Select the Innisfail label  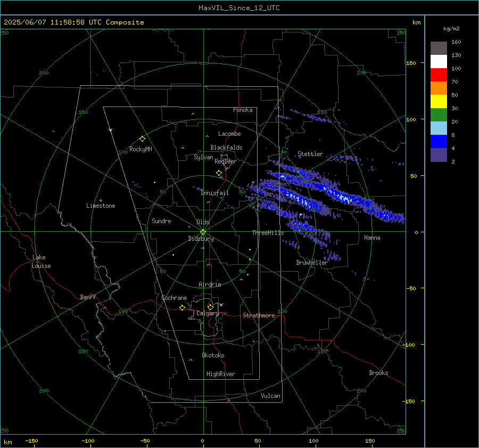tap(215, 193)
